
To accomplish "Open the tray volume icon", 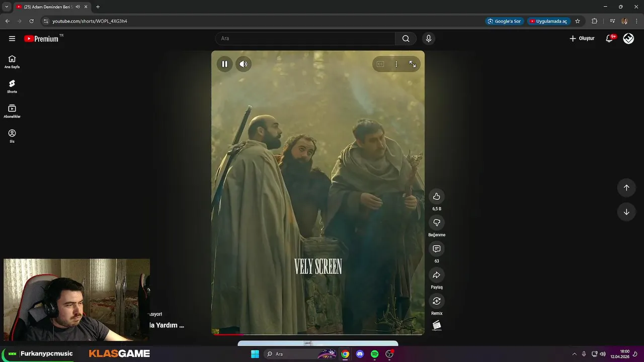I will (x=603, y=354).
